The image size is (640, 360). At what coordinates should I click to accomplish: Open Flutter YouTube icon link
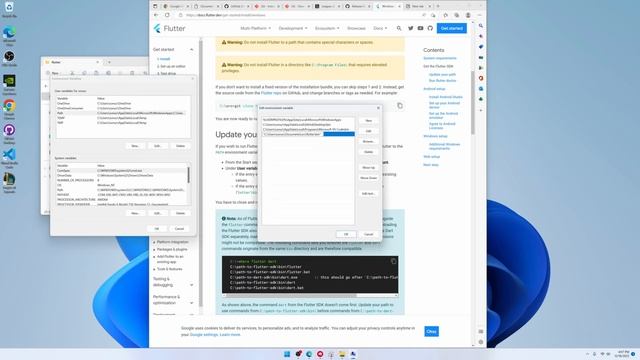coord(420,28)
